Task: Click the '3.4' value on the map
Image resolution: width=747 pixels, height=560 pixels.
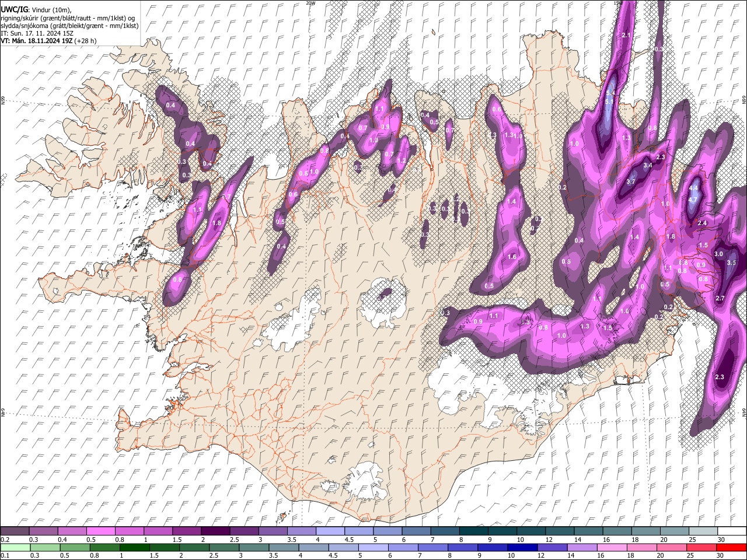Action: [x=647, y=166]
